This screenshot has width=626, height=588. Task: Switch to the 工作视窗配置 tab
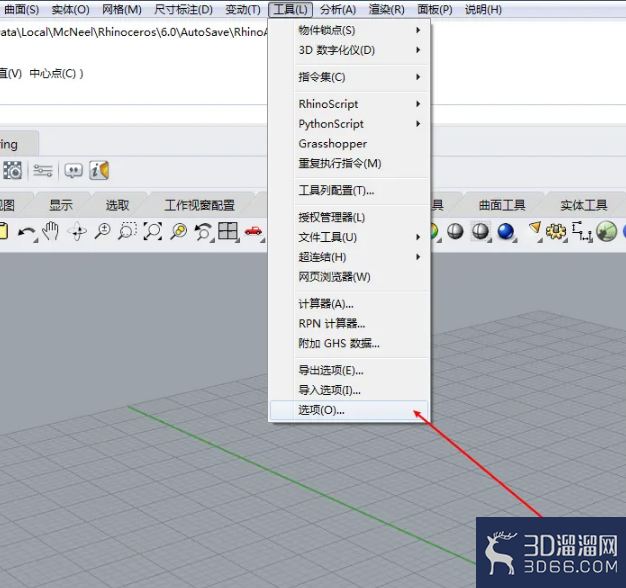[x=200, y=205]
